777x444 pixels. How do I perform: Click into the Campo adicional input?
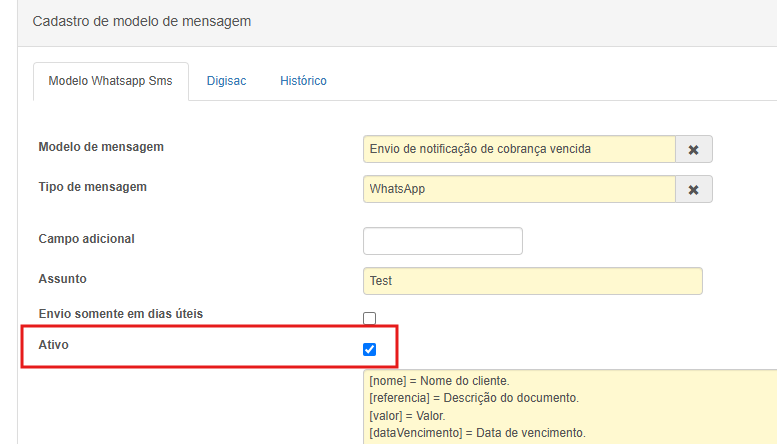pos(442,241)
